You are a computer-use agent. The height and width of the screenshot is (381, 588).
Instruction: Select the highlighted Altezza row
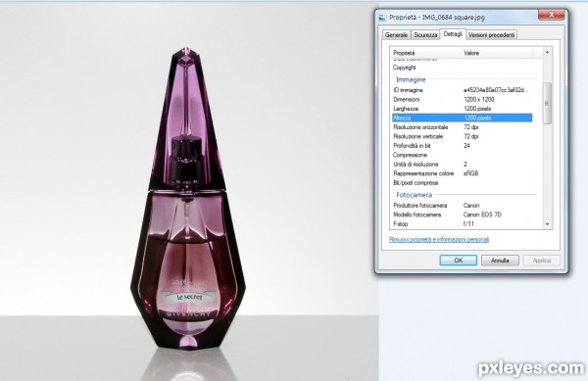[462, 118]
